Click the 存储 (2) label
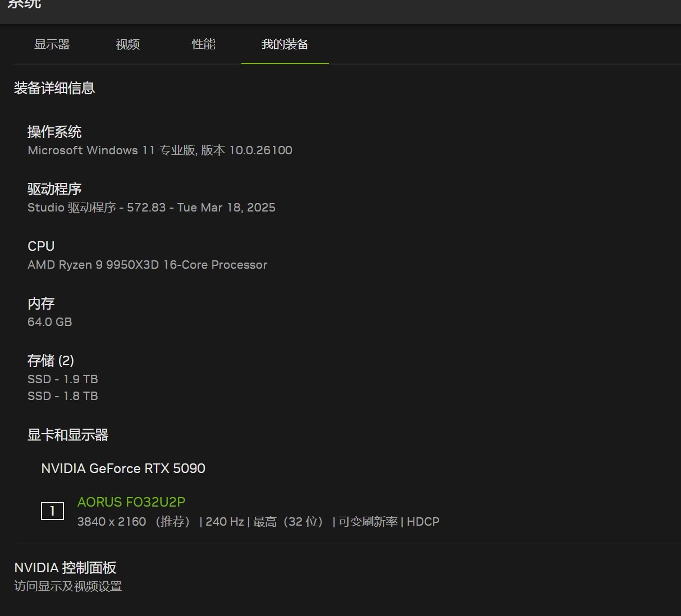Image resolution: width=681 pixels, height=616 pixels. coord(51,361)
